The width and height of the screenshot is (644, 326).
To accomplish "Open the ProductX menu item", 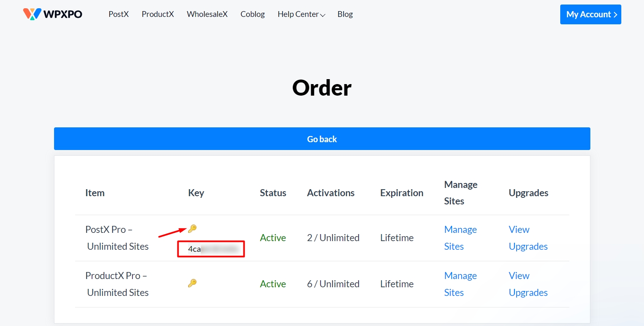I will coord(158,14).
